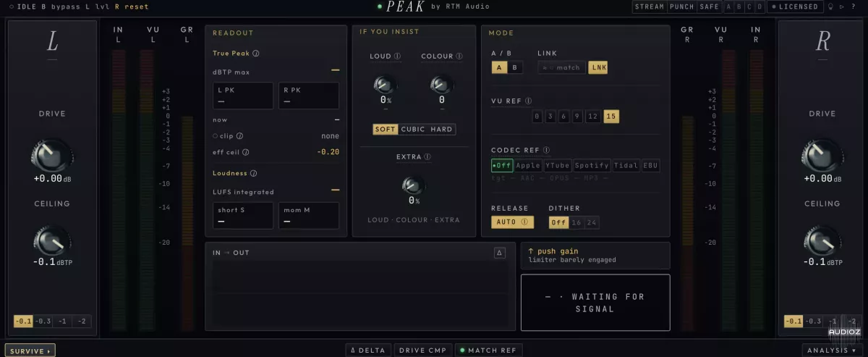Click the delta icon in IN → OUT panel
The image size is (868, 357).
coord(499,253)
